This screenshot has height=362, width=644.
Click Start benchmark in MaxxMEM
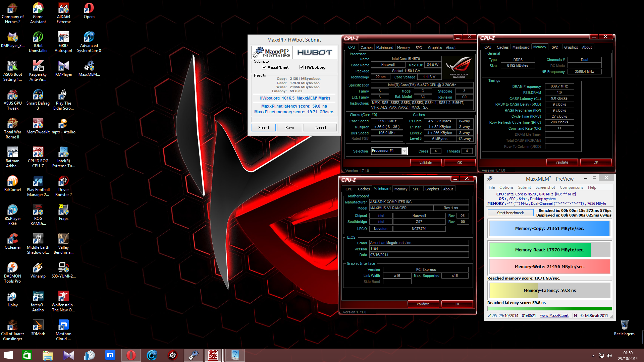point(510,213)
